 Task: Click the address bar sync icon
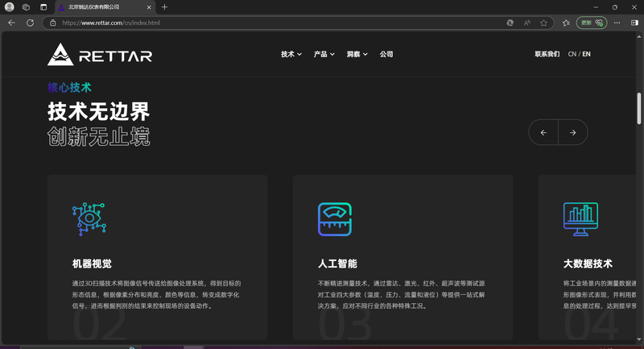click(510, 23)
